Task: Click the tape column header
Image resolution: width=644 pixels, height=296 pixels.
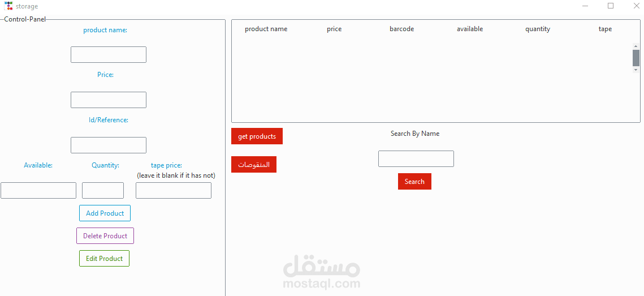Action: [606, 29]
